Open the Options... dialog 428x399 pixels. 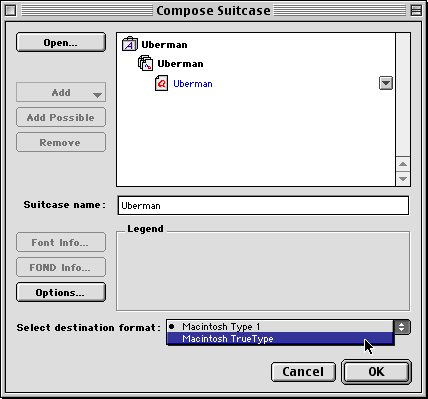pyautogui.click(x=61, y=292)
